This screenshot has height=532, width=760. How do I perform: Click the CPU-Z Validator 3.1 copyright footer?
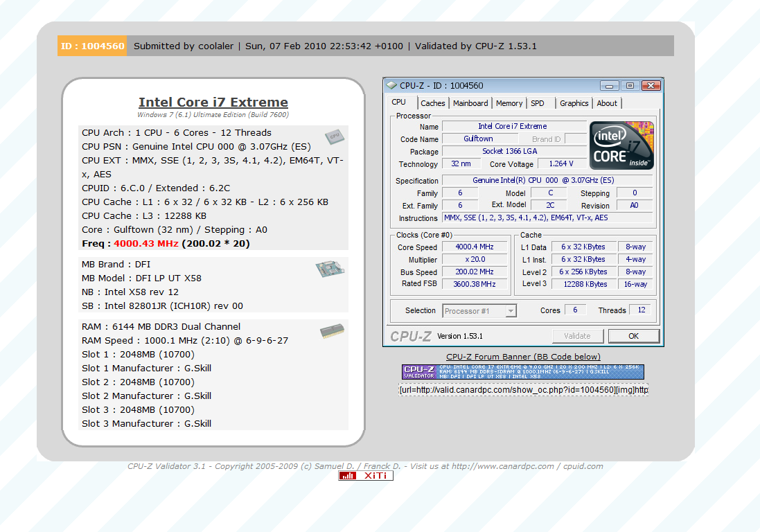(365, 466)
